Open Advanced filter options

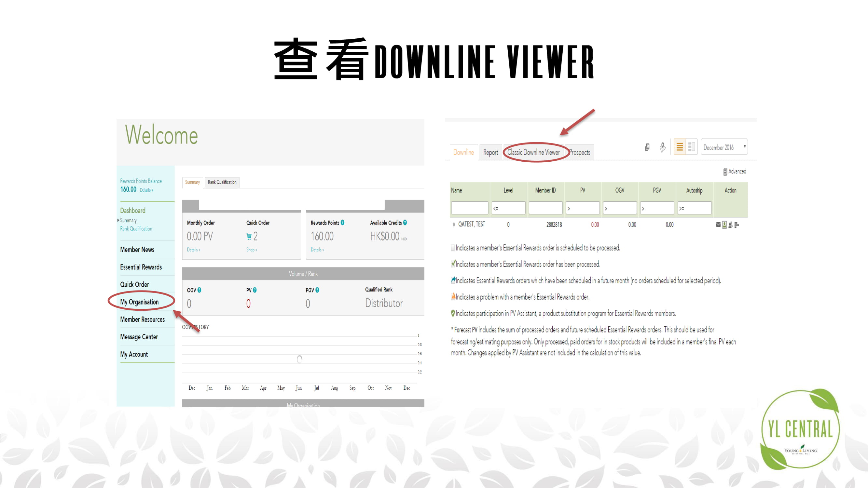(735, 171)
